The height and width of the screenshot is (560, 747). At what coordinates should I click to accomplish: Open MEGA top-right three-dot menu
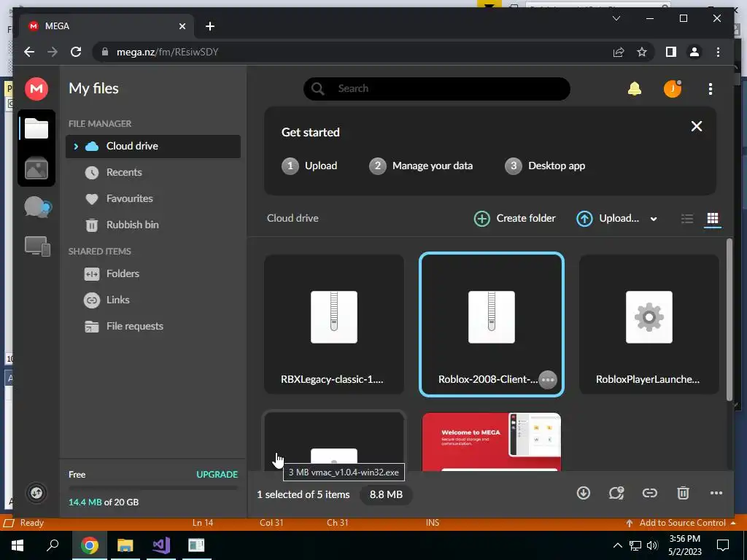[711, 88]
